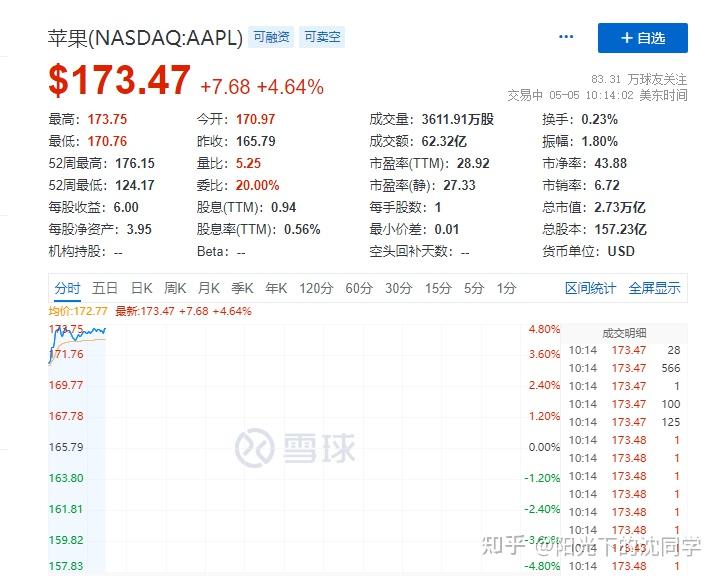
Task: Click the 83.31 万球友关注 followers text
Action: coord(639,79)
